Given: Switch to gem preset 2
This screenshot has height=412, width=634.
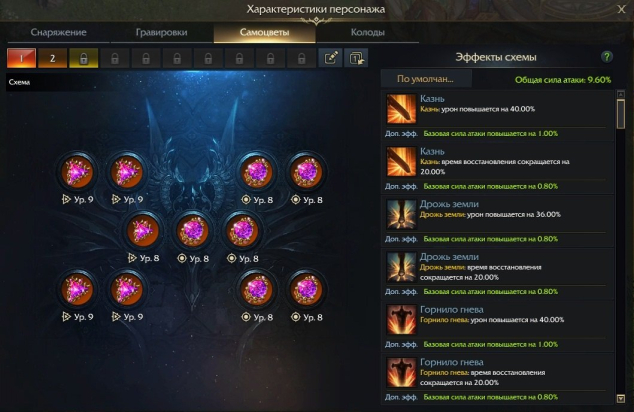Looking at the screenshot, I should [53, 58].
